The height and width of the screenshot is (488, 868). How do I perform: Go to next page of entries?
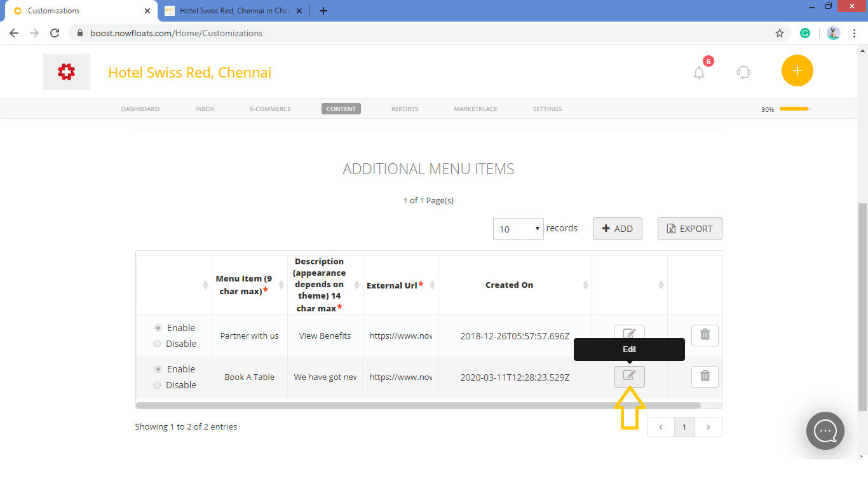(x=709, y=427)
